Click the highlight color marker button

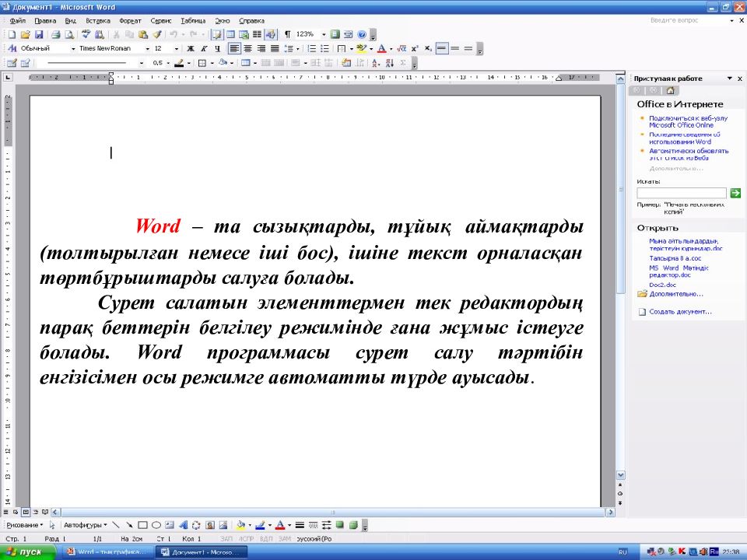point(362,48)
